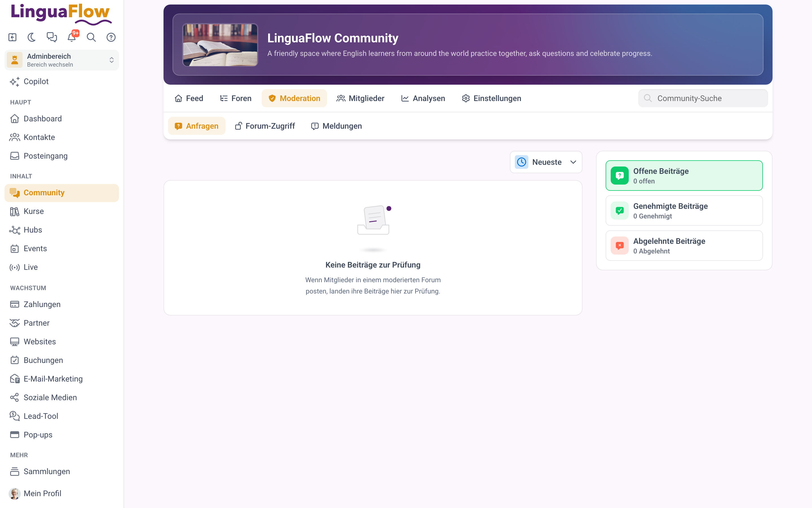812x508 pixels.
Task: Open Zahlungen payments
Action: (62, 305)
